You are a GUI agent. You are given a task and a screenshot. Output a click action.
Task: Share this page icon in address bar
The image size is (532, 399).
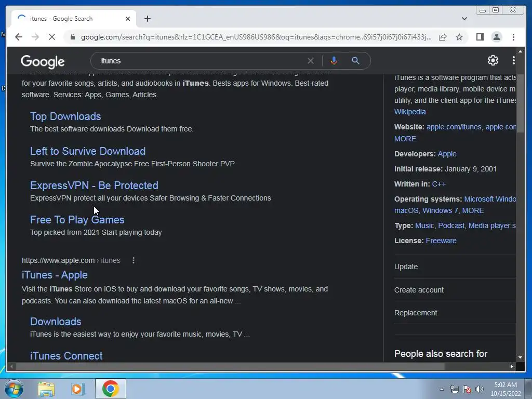point(443,37)
